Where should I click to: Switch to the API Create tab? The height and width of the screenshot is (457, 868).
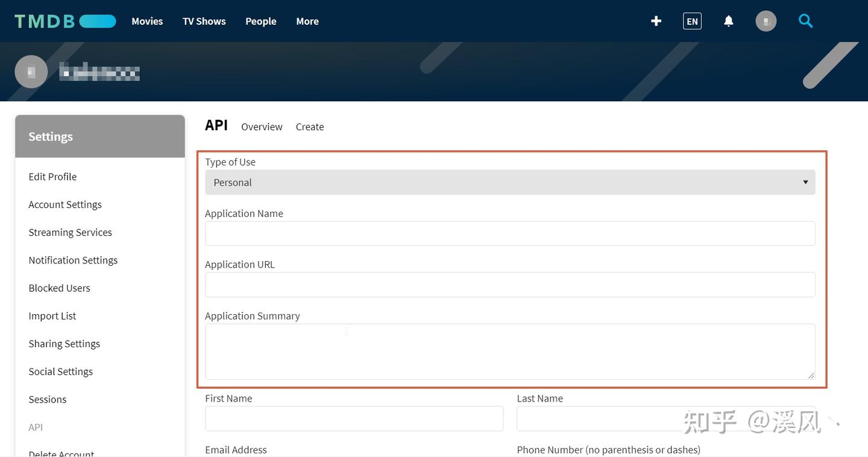point(310,127)
